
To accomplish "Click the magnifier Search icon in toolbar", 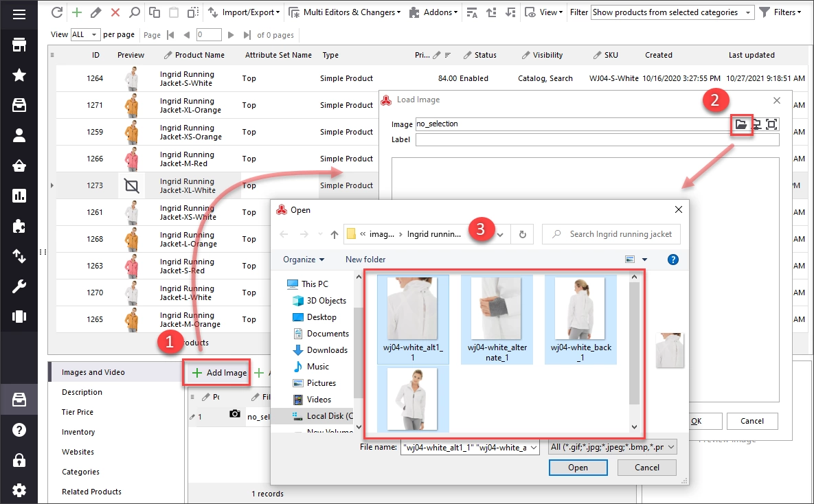I will click(x=135, y=12).
